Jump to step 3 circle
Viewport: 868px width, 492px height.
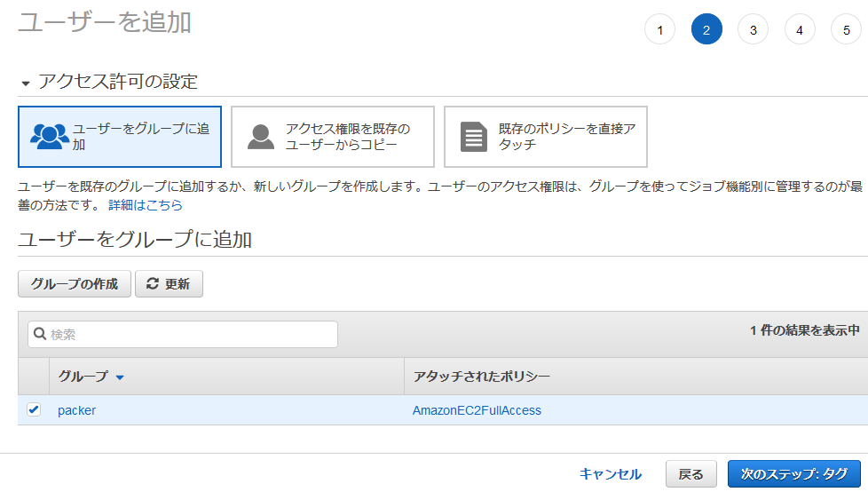(x=753, y=29)
